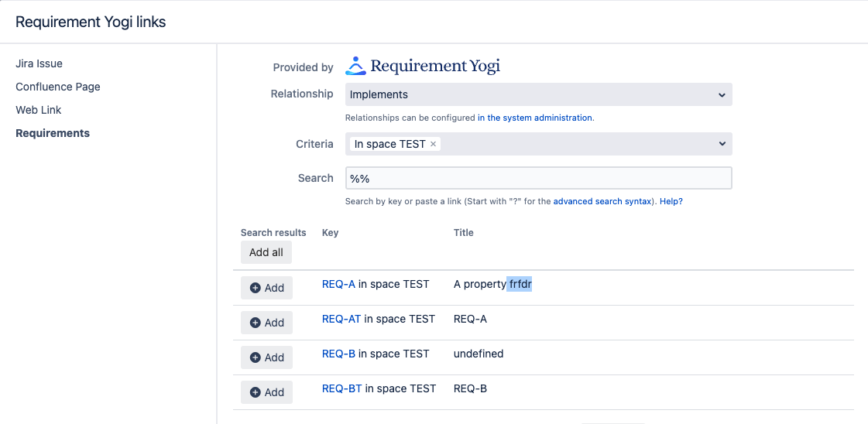Focus the Search input field

click(x=538, y=178)
